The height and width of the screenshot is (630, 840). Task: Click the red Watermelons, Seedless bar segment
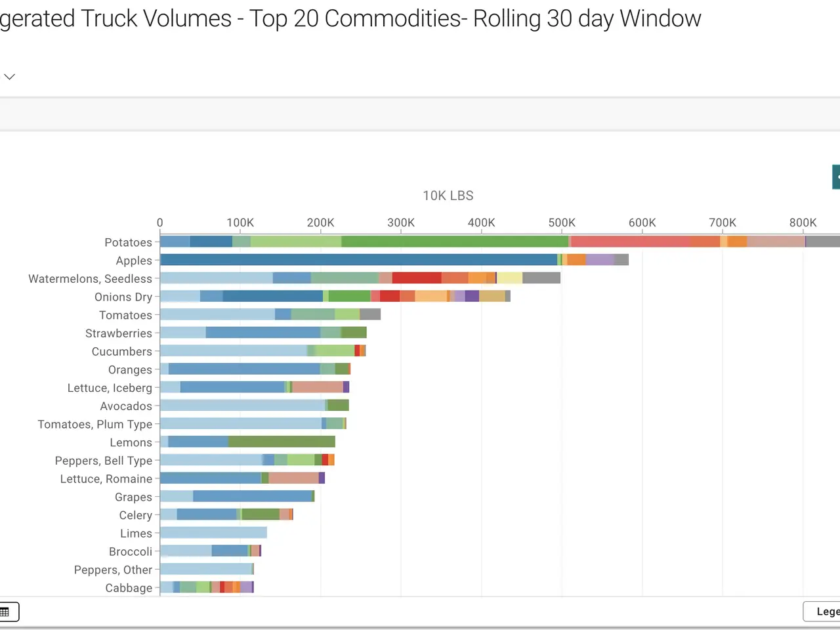click(x=417, y=278)
